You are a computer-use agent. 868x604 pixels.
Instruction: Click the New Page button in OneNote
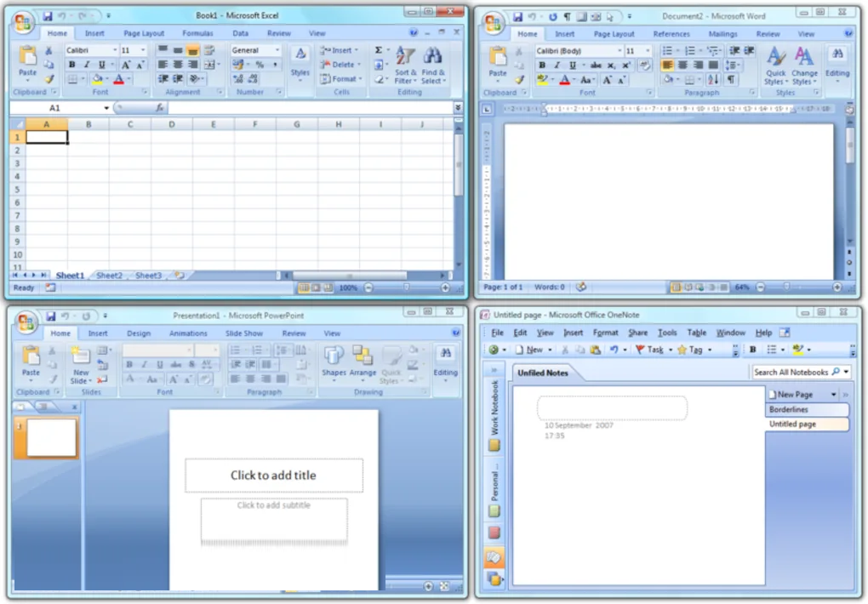click(x=791, y=395)
